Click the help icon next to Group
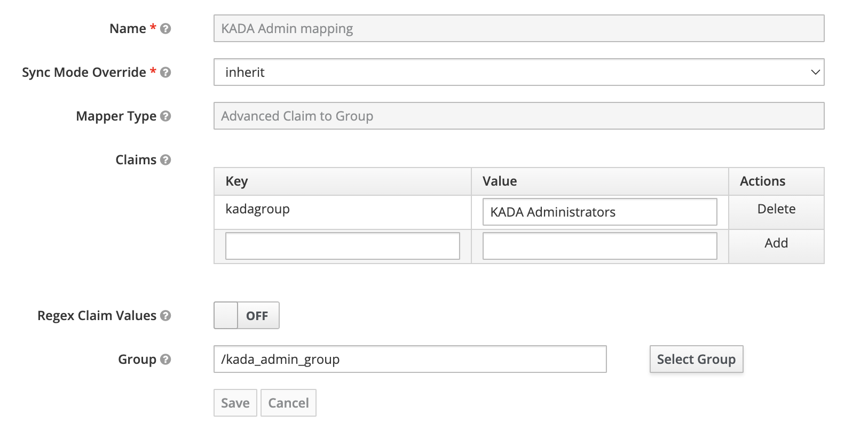Image resolution: width=868 pixels, height=446 pixels. 165,360
